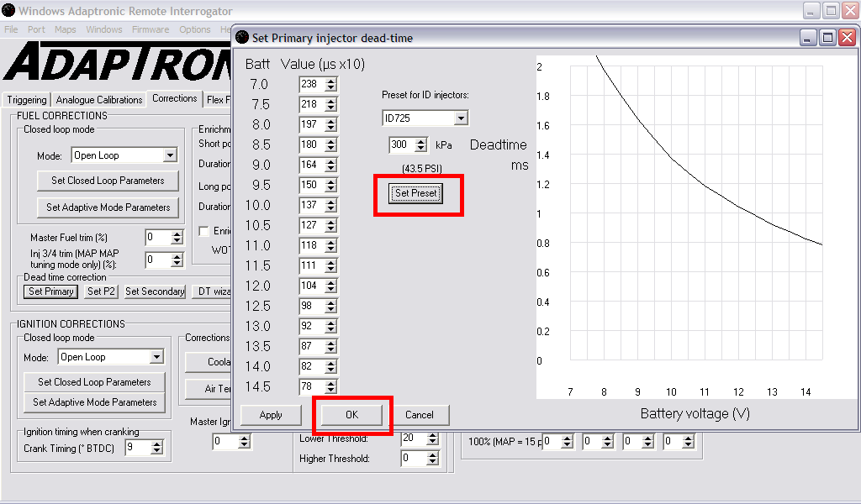Toggle the Enrichment checkbox

point(203,231)
